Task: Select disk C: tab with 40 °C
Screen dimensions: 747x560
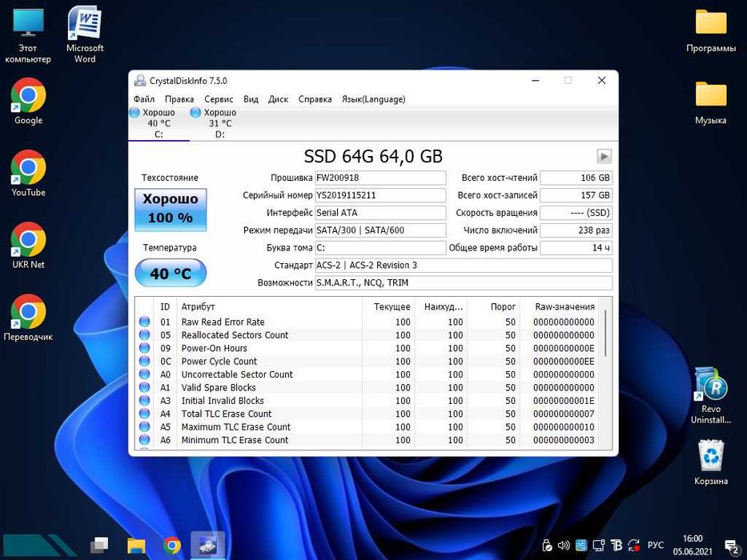Action: tap(159, 123)
